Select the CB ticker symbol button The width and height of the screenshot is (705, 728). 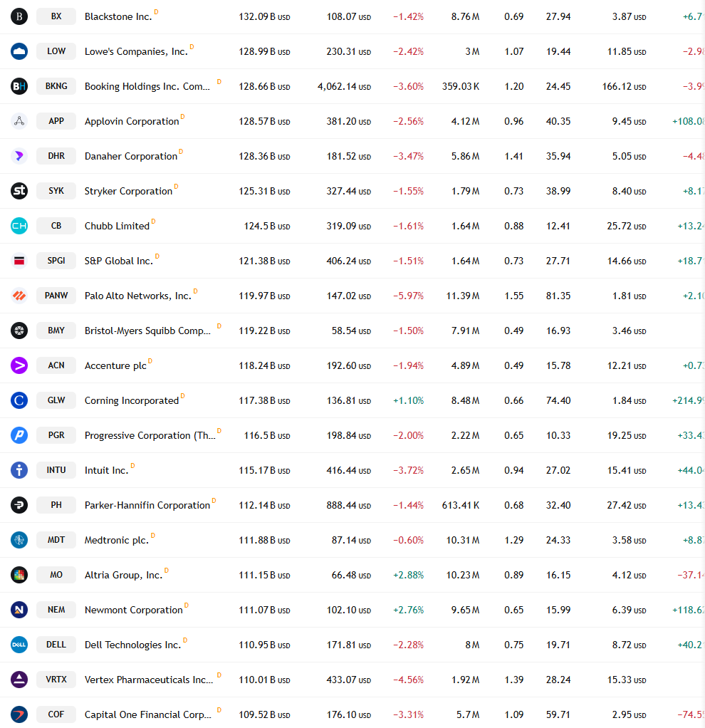(x=56, y=226)
